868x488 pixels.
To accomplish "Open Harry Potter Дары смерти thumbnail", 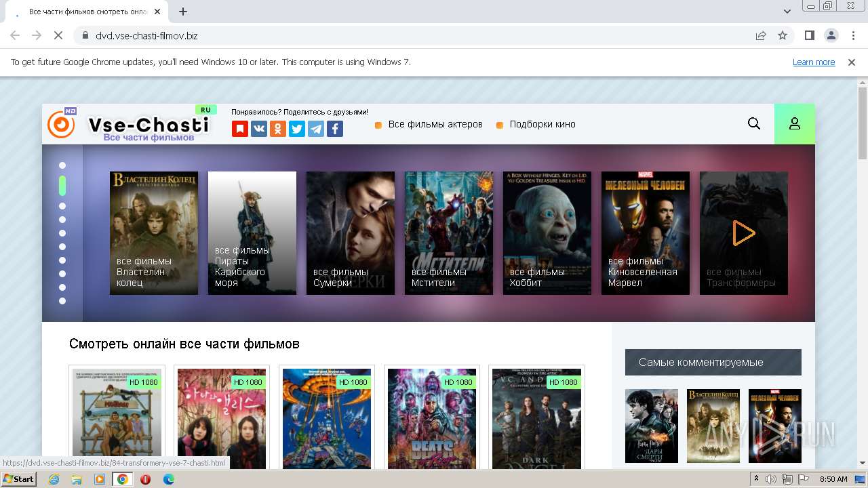I will (652, 426).
